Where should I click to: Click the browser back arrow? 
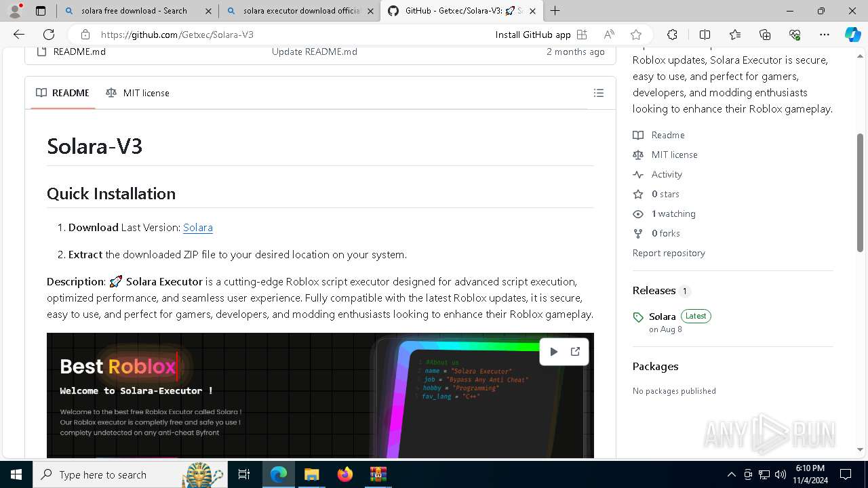pos(19,35)
